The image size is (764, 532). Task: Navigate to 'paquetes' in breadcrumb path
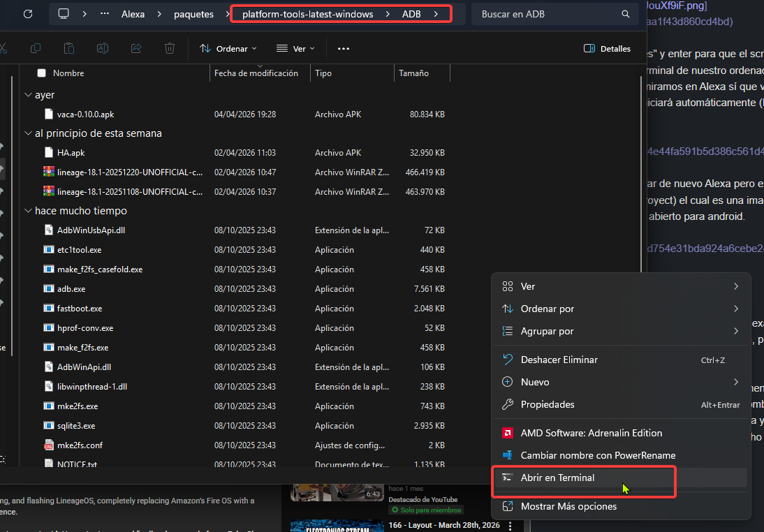click(x=193, y=14)
